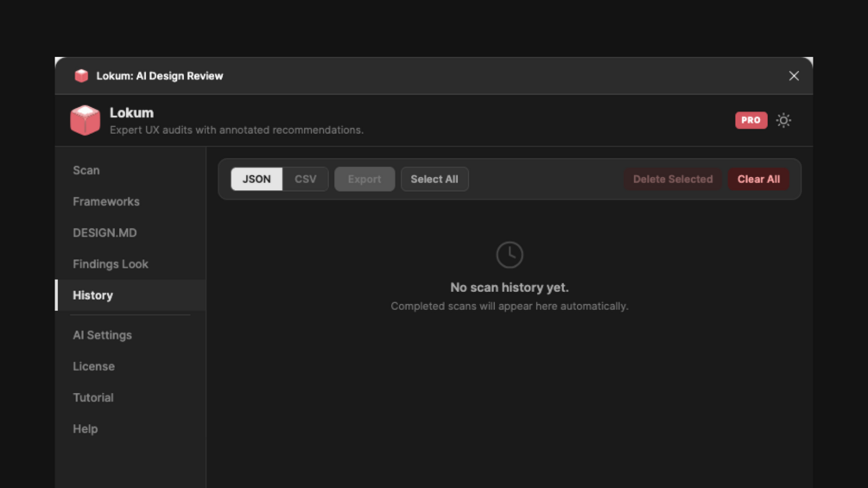Open AI Settings
Viewport: 868px width, 488px height.
tap(130, 335)
